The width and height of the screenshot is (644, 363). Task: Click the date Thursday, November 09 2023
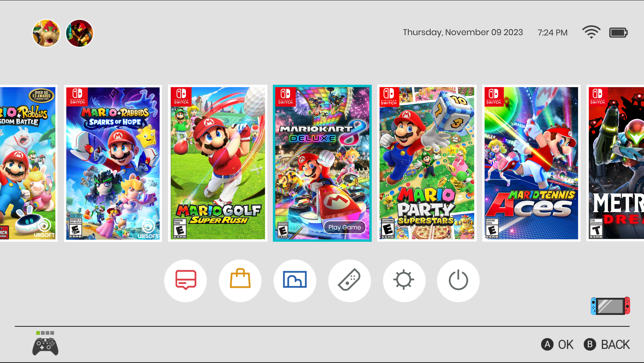click(x=463, y=33)
